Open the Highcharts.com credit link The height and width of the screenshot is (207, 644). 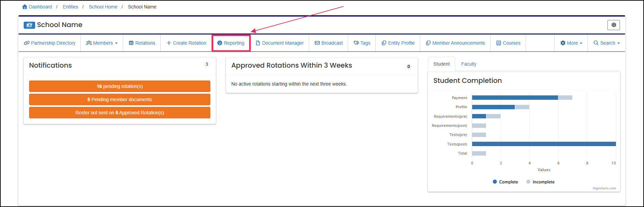604,188
